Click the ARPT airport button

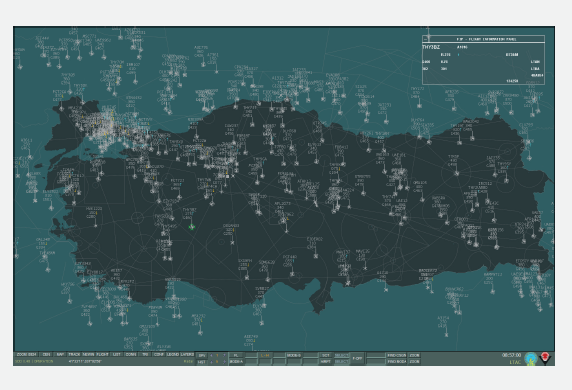coord(326,362)
